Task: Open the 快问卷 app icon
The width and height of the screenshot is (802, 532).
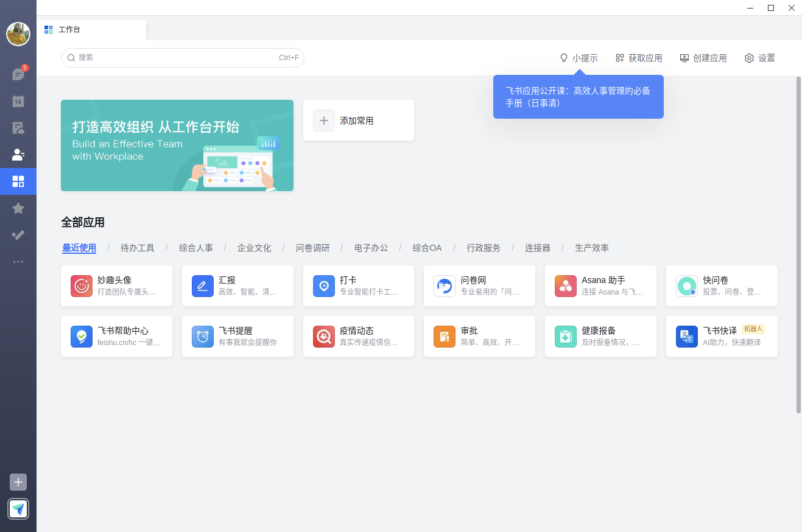Action: click(x=687, y=286)
